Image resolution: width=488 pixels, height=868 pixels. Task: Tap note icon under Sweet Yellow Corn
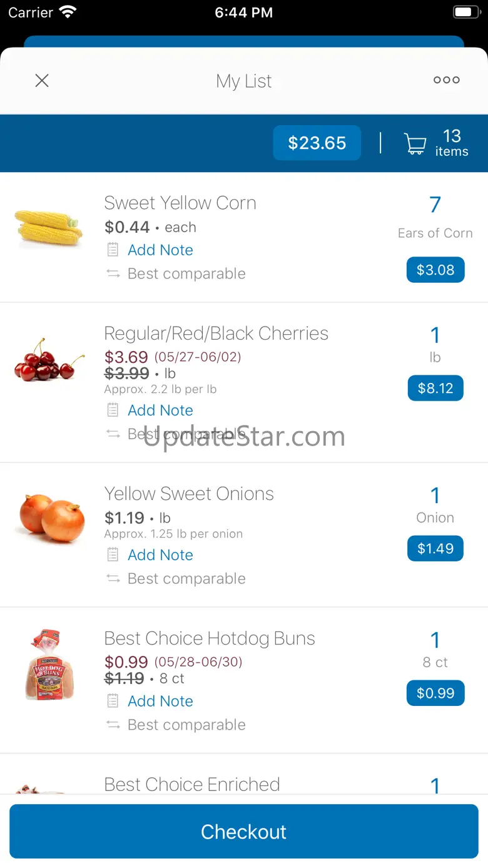[113, 250]
